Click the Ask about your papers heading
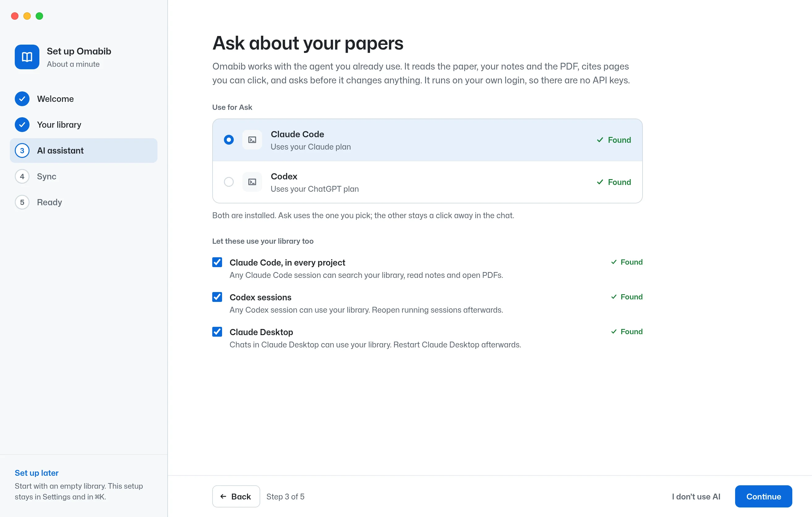The image size is (812, 517). point(308,43)
